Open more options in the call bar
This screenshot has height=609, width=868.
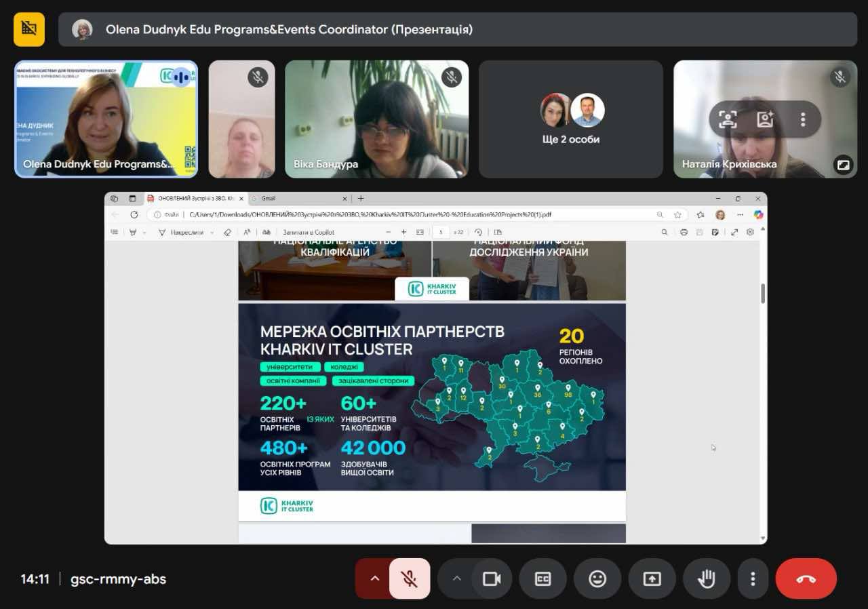click(753, 578)
